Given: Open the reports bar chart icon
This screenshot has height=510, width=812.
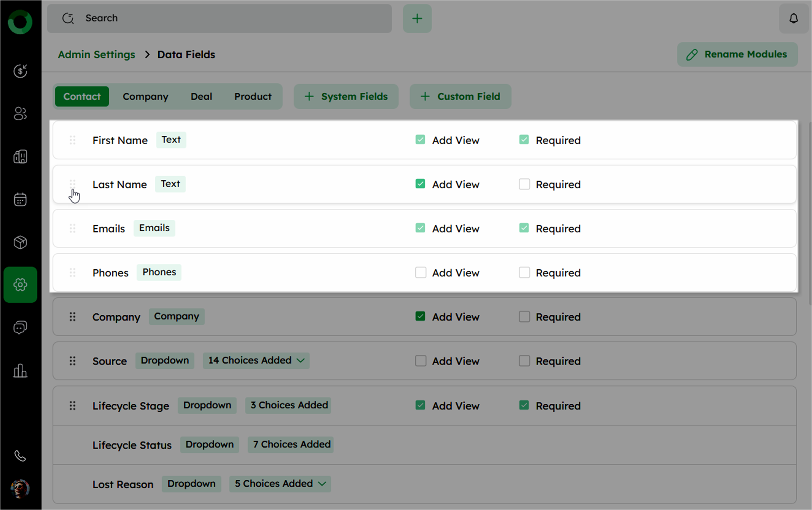Looking at the screenshot, I should (20, 371).
